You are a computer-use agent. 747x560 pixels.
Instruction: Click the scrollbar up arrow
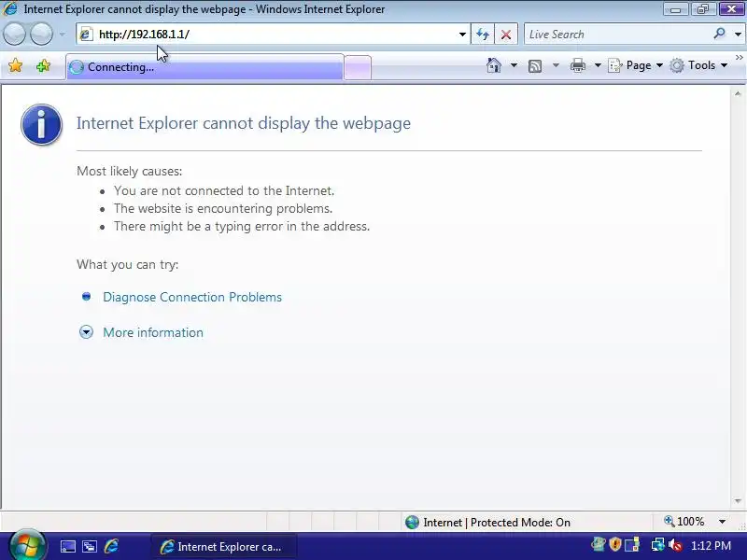pos(738,94)
